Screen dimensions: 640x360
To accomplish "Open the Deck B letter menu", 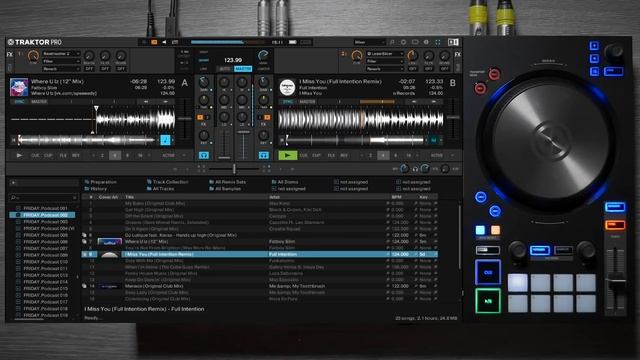I will pyautogui.click(x=452, y=83).
